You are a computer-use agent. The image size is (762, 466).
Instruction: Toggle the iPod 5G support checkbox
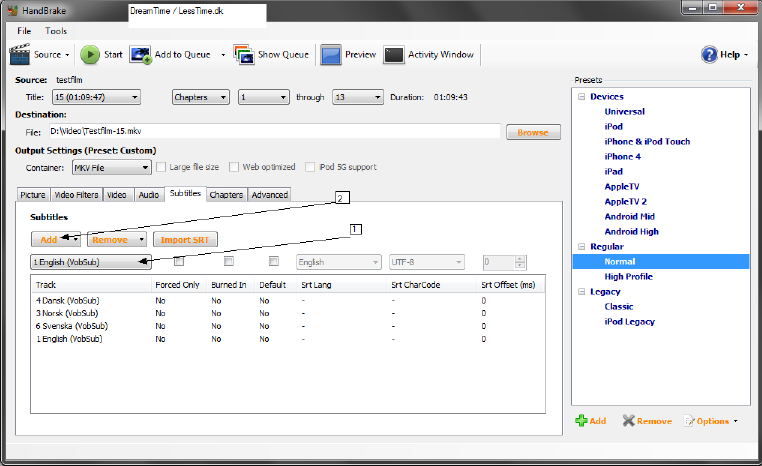click(310, 167)
